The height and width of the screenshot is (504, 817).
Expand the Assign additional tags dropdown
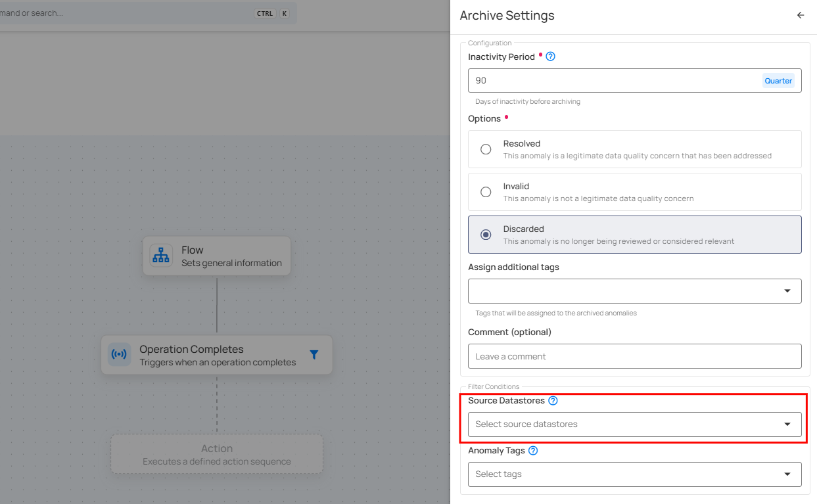(787, 291)
